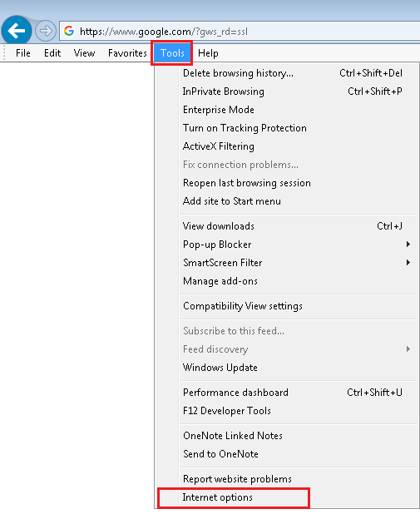This screenshot has width=420, height=514.
Task: Open the View menu
Action: pyautogui.click(x=84, y=53)
